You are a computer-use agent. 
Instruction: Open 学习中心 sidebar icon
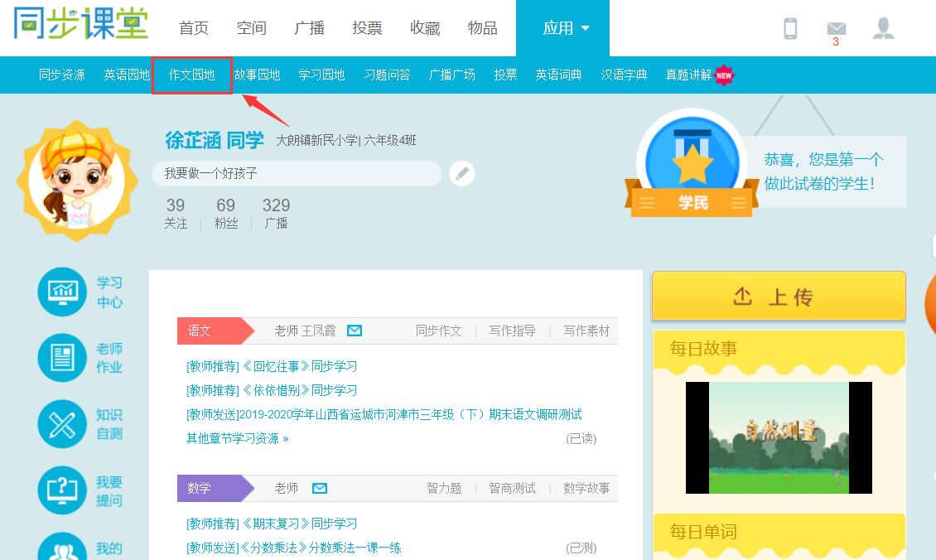[62, 292]
